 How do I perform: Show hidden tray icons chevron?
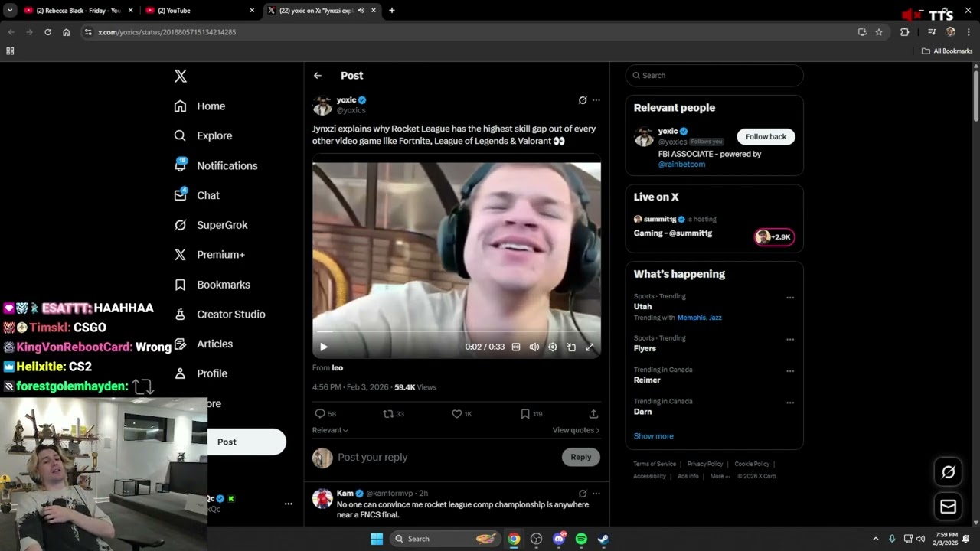875,539
